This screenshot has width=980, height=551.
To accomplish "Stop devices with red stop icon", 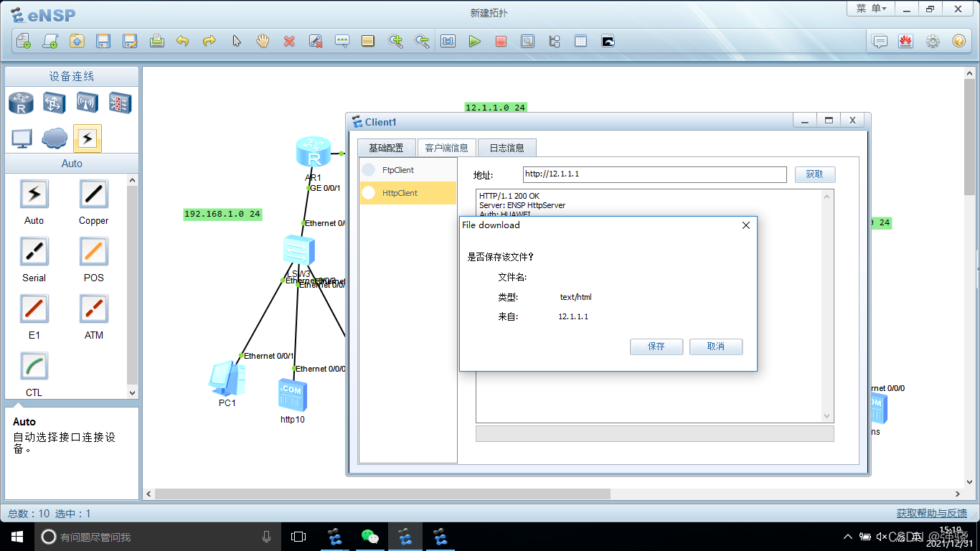I will point(501,41).
